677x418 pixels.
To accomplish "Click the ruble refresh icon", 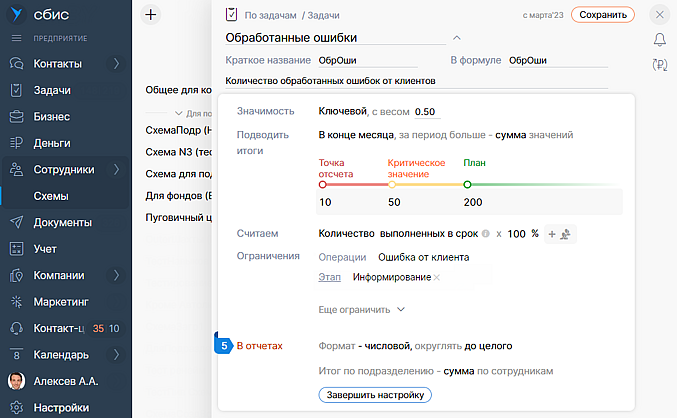I will click(x=659, y=65).
